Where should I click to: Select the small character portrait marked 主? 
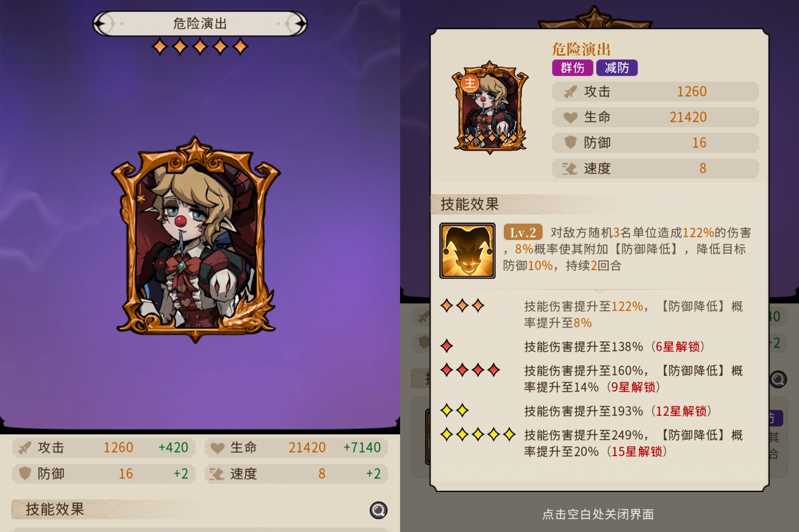[490, 107]
